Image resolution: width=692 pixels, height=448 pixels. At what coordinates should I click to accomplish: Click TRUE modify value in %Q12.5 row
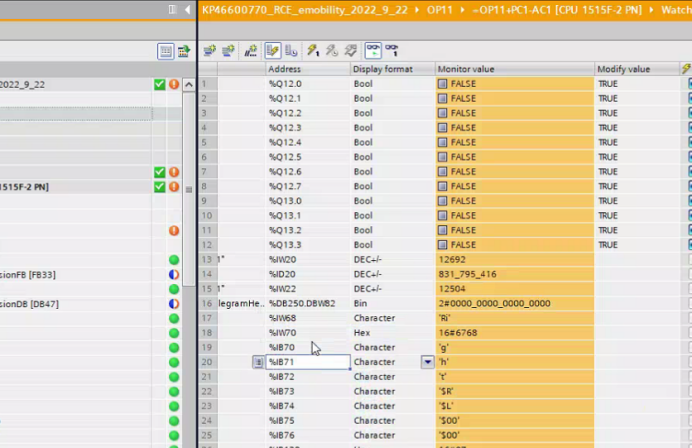click(x=637, y=157)
